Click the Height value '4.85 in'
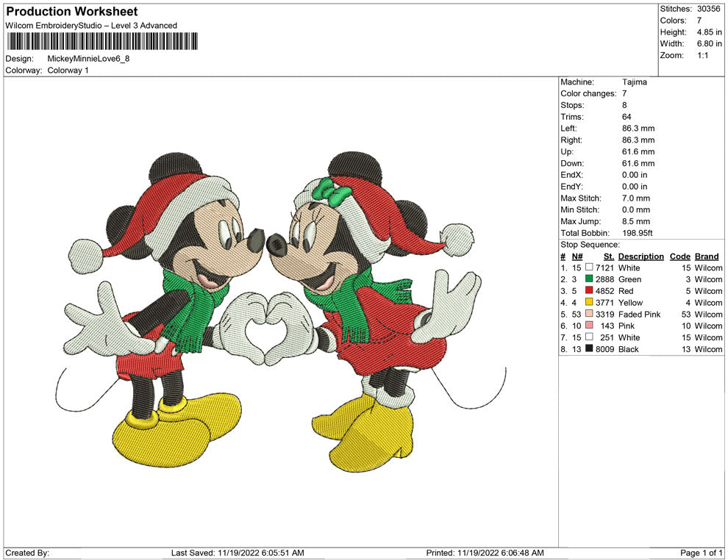Viewport: 728px width, 560px height. tap(709, 32)
